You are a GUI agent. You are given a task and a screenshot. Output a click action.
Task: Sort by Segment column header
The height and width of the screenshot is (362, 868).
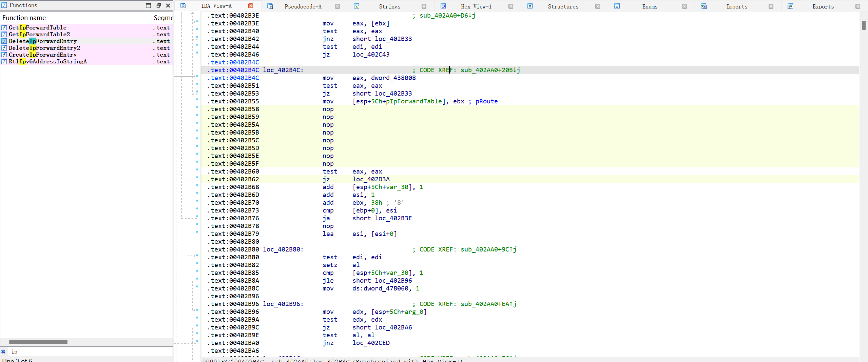[x=162, y=18]
